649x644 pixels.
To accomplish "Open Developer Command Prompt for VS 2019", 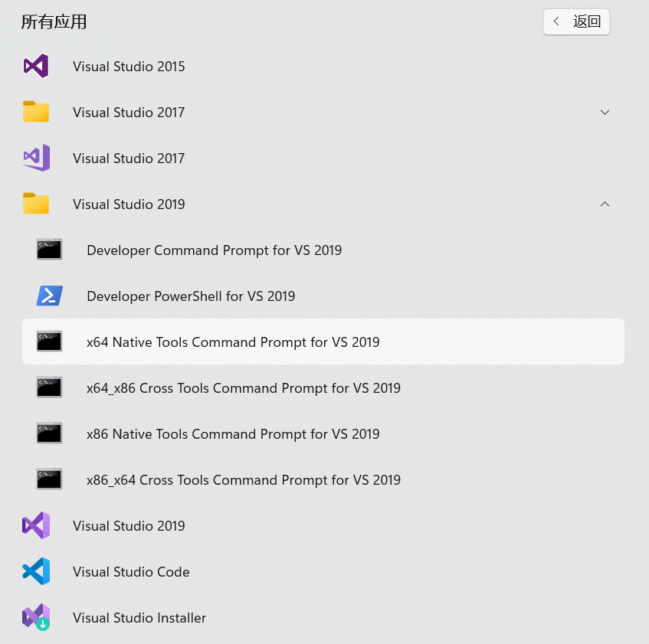I will pyautogui.click(x=215, y=250).
